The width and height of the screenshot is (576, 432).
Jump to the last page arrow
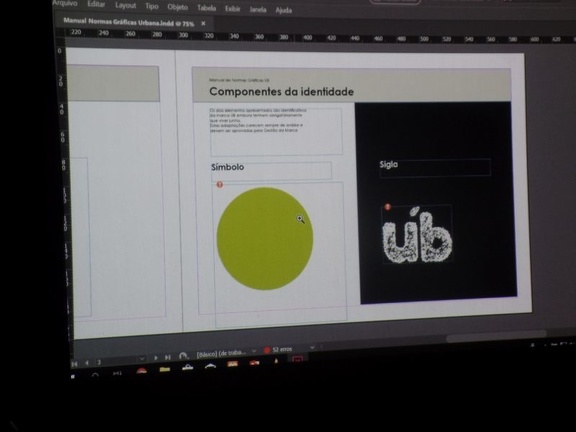pos(168,357)
